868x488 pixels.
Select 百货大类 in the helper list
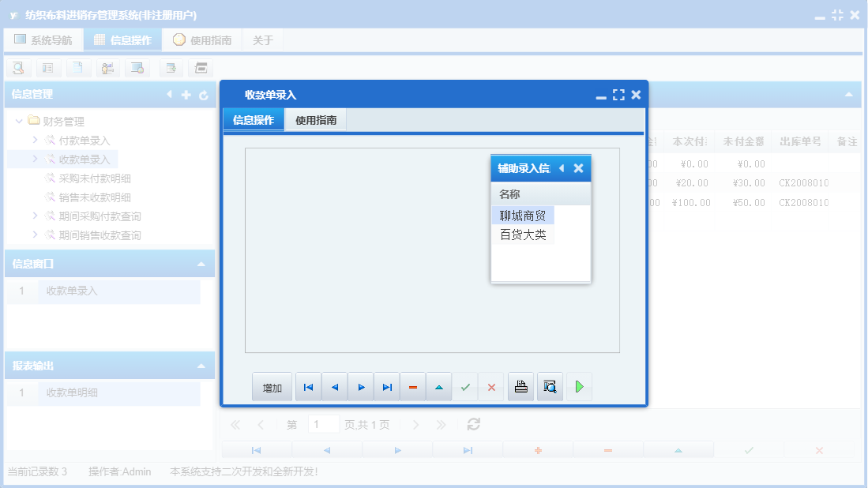pos(523,235)
